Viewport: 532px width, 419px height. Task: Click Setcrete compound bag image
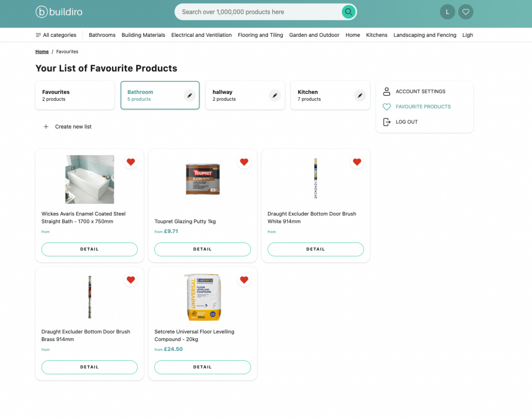[x=203, y=297]
